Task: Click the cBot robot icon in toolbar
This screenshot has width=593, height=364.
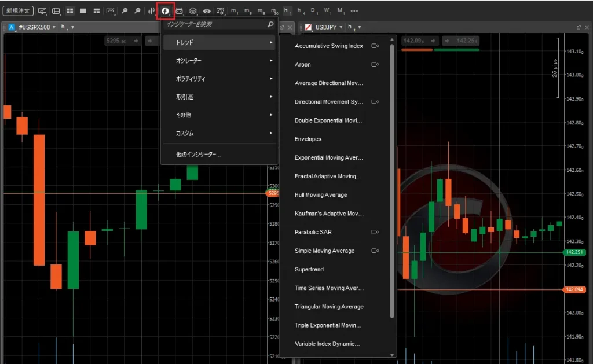Action: 179,11
